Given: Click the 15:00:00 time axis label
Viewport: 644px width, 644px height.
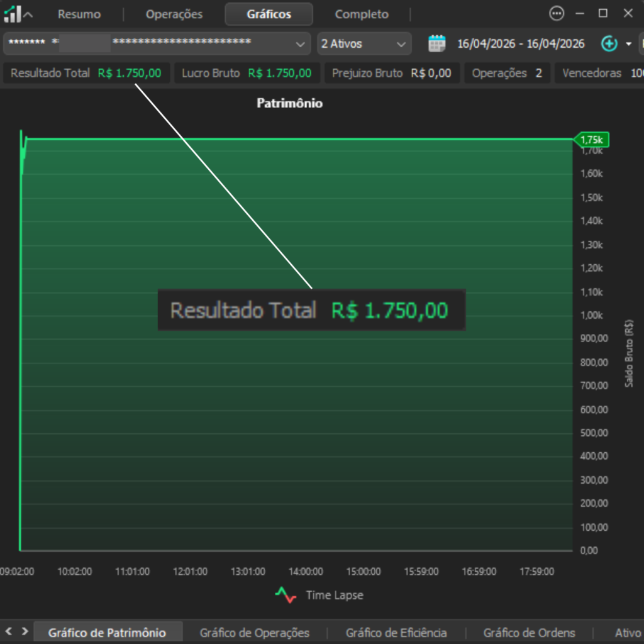Looking at the screenshot, I should click(364, 571).
